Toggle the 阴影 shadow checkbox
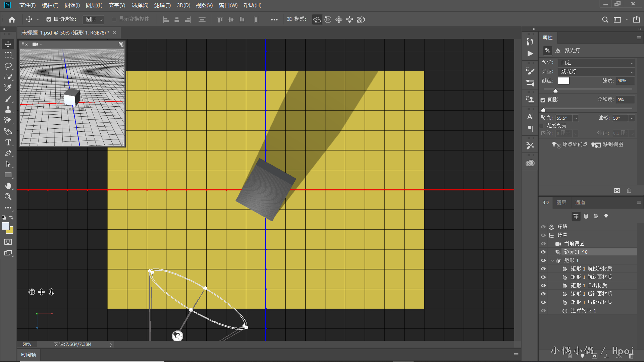The height and width of the screenshot is (362, 644). click(543, 100)
